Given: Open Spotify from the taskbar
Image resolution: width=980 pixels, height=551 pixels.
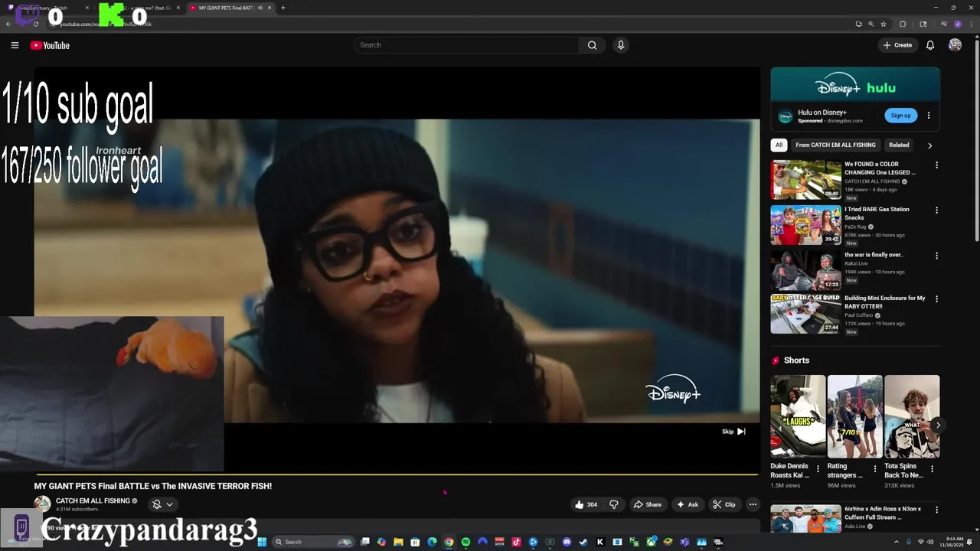Looking at the screenshot, I should [465, 542].
